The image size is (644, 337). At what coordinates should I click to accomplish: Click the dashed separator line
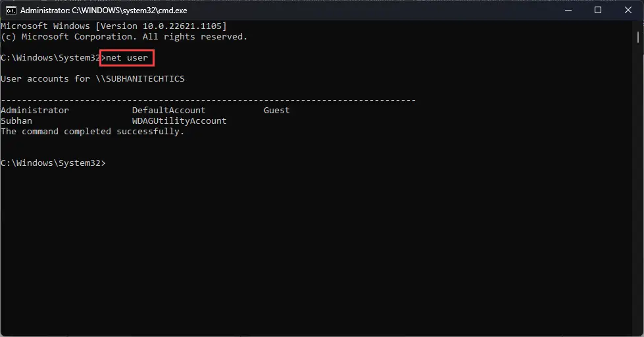point(209,100)
